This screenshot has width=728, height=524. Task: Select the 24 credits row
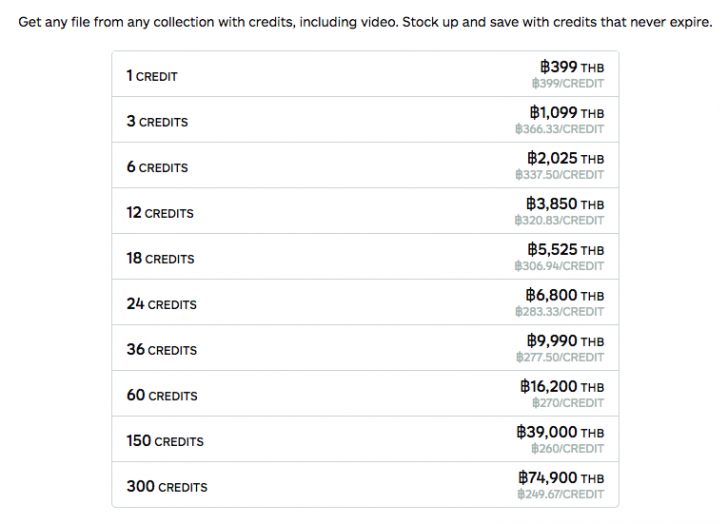365,302
